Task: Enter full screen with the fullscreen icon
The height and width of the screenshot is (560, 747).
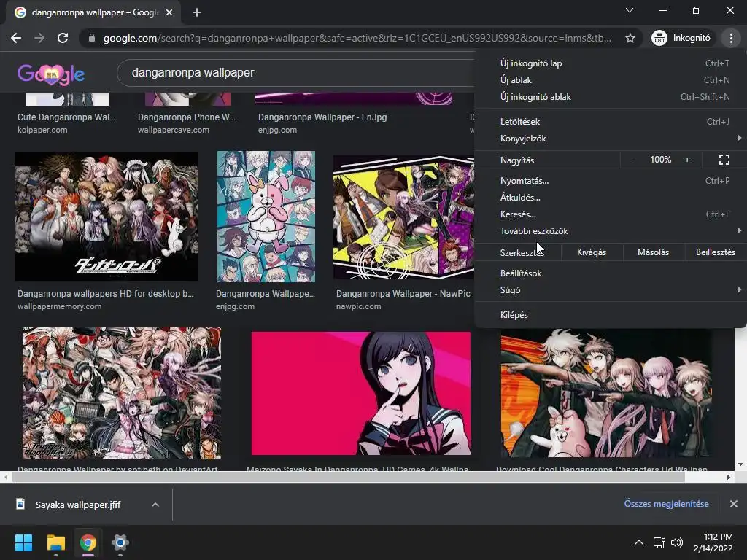Action: coord(724,160)
